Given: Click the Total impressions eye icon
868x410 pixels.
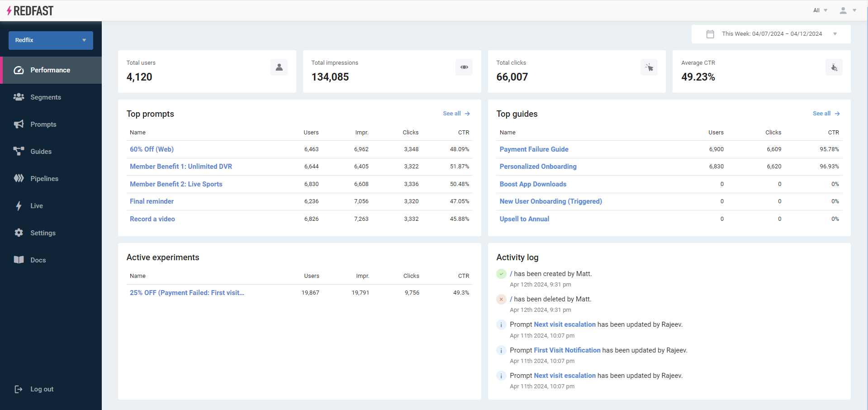Looking at the screenshot, I should point(464,67).
